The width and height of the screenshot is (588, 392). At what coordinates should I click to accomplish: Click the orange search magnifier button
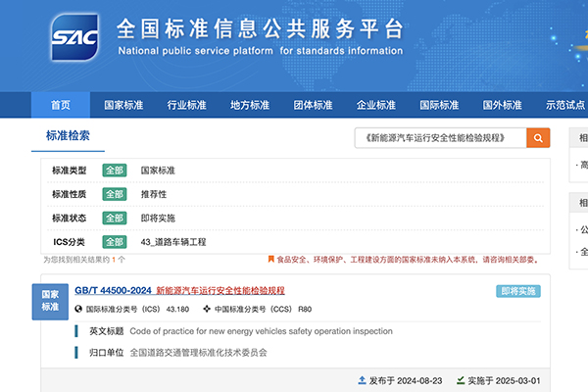pyautogui.click(x=538, y=138)
